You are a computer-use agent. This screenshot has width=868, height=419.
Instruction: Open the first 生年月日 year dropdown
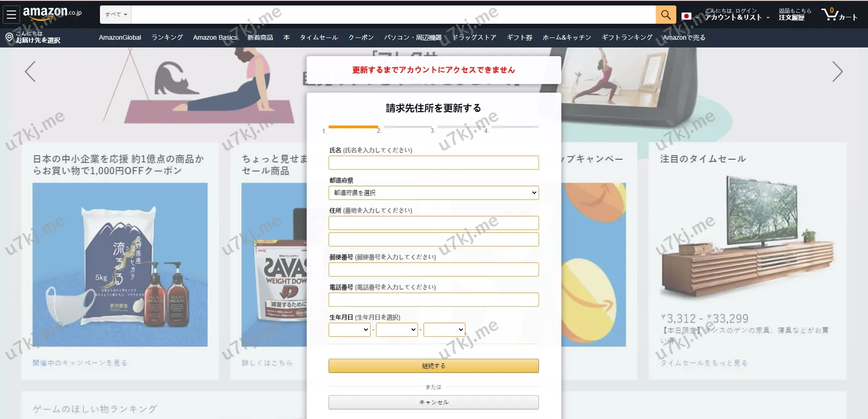[x=349, y=330]
